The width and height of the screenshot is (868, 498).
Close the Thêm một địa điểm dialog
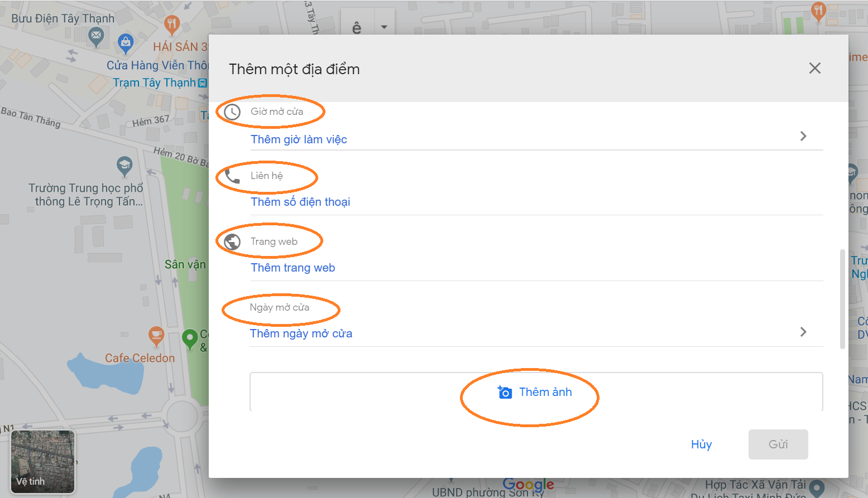pos(814,68)
